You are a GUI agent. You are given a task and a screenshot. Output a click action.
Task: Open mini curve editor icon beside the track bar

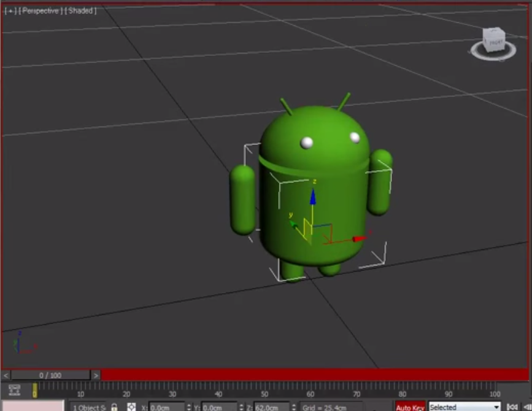pyautogui.click(x=15, y=391)
